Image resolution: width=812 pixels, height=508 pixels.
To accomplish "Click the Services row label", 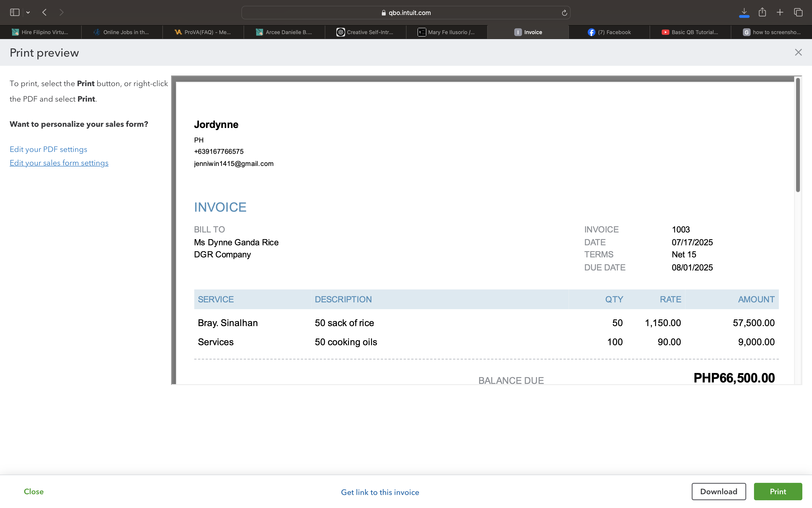I will coord(216,342).
